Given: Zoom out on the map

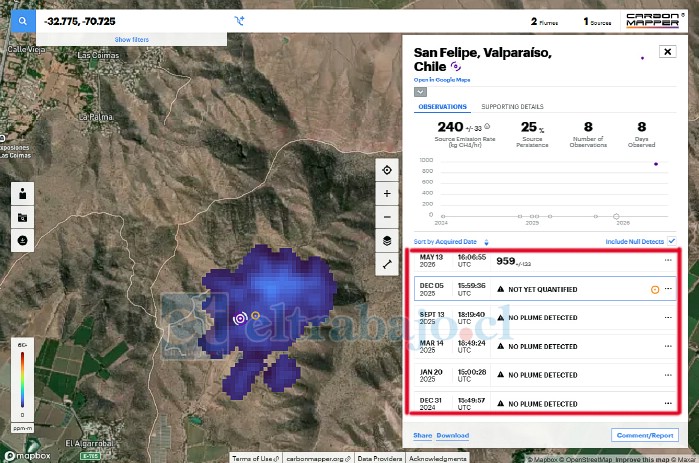Looking at the screenshot, I should coord(387,217).
